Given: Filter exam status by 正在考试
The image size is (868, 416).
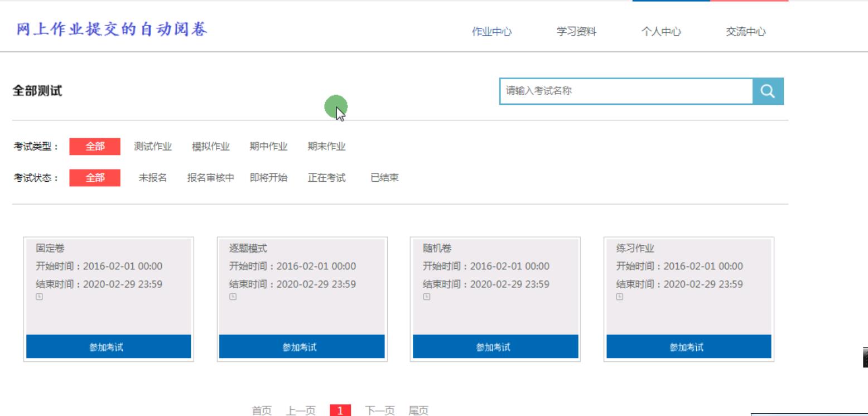Looking at the screenshot, I should click(326, 178).
